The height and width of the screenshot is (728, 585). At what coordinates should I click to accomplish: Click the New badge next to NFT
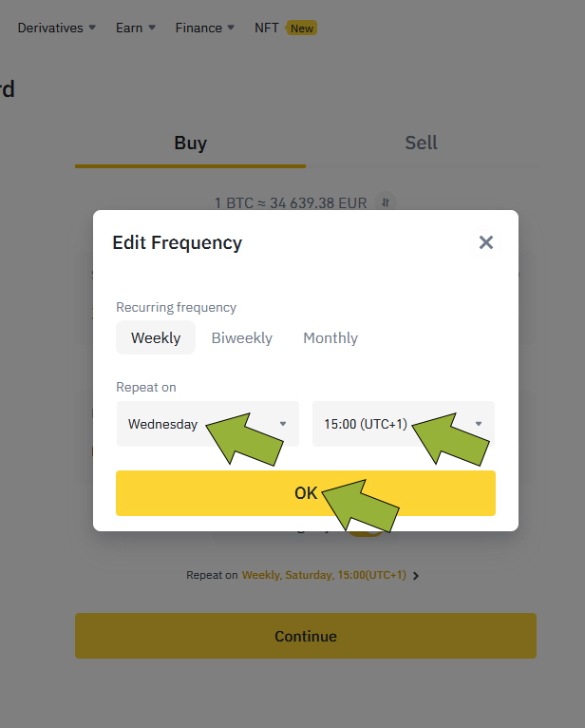pyautogui.click(x=302, y=29)
